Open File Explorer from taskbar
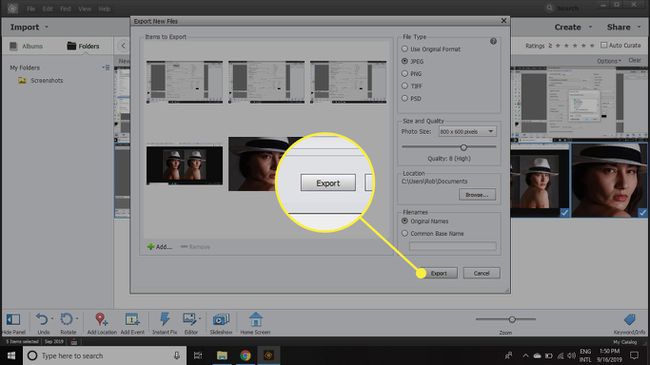Viewport: 650px width, 365px height. pos(222,355)
